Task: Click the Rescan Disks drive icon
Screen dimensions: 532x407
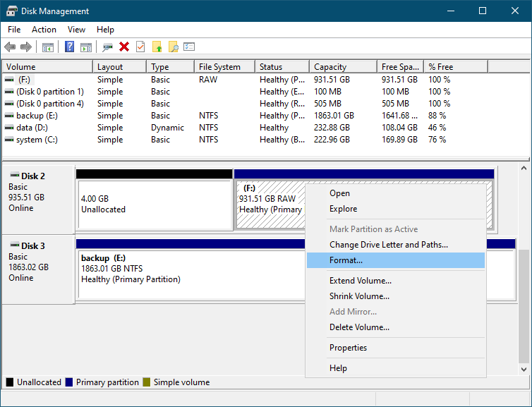Action: tap(107, 47)
